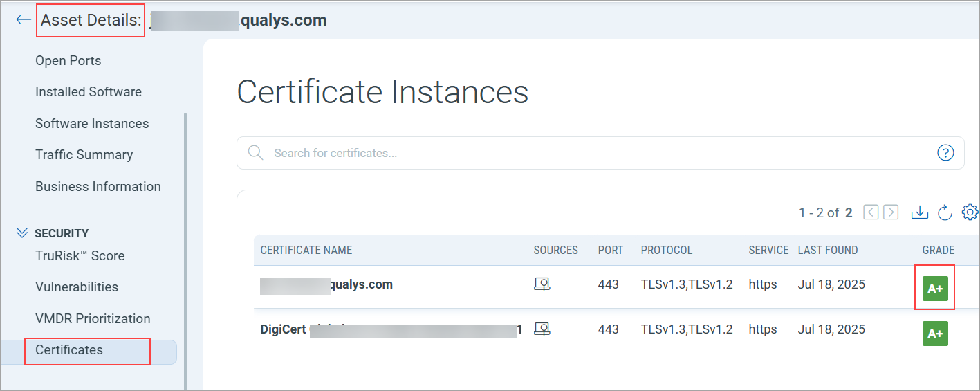Open the DigiCert certificate name link
Screen dimensions: 980x391
point(391,329)
